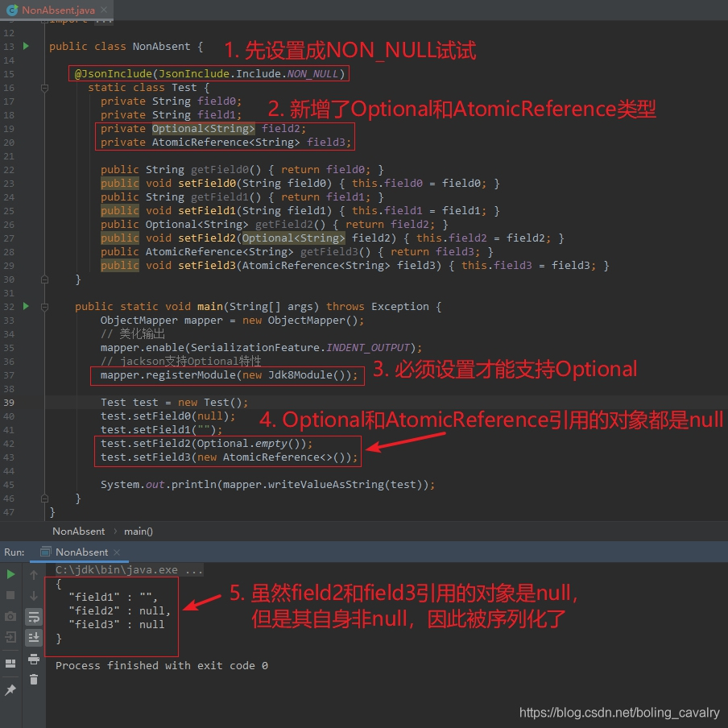
Task: Pin the Run tab with the pin icon
Action: click(10, 690)
